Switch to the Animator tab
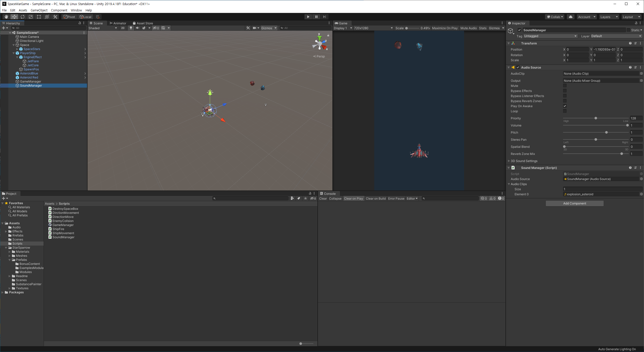 (x=118, y=23)
